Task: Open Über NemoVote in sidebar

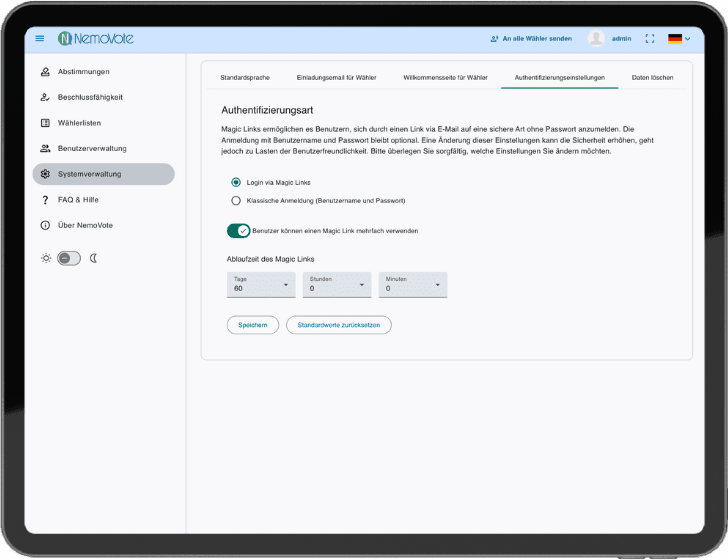Action: [x=104, y=226]
